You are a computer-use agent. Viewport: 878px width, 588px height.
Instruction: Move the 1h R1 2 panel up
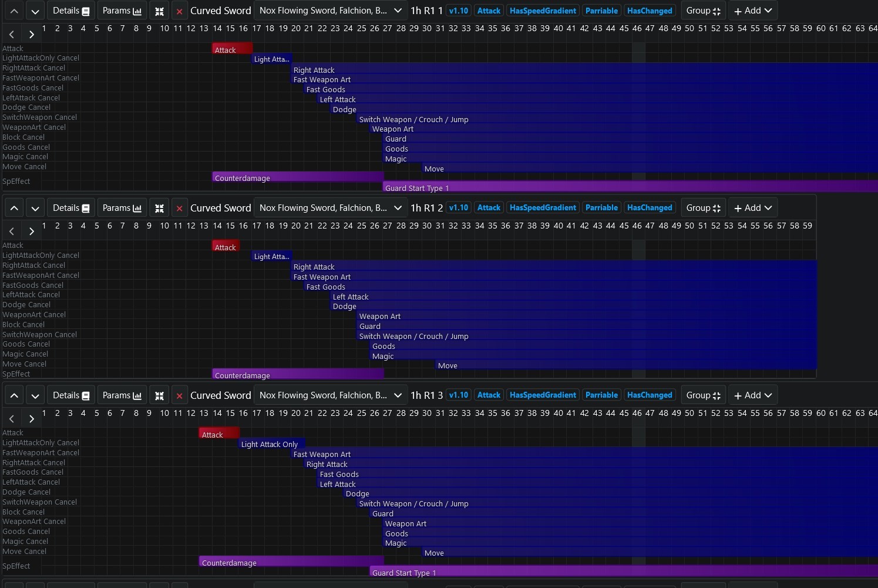(x=14, y=208)
